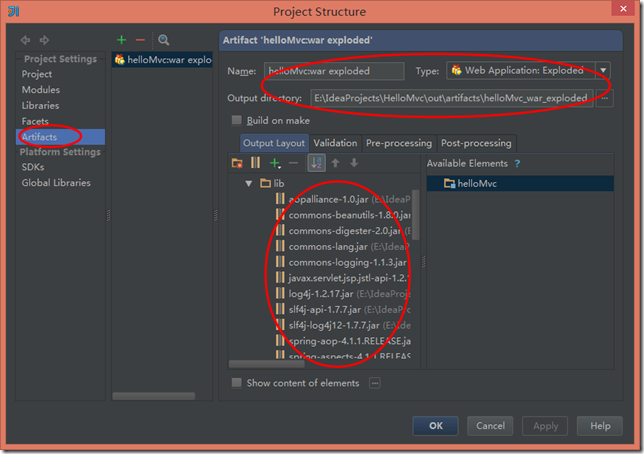The width and height of the screenshot is (644, 454).
Task: Add a new artifact with the green plus
Action: [x=122, y=40]
